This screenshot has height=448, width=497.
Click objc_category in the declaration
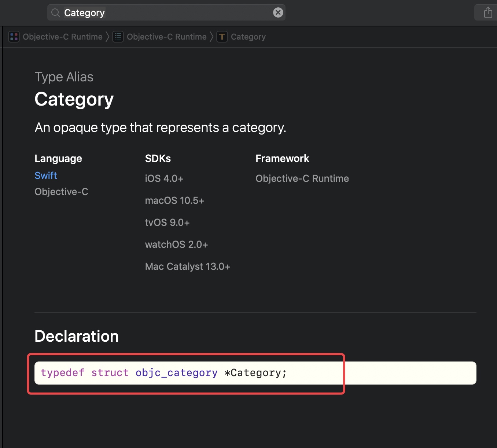pos(176,373)
